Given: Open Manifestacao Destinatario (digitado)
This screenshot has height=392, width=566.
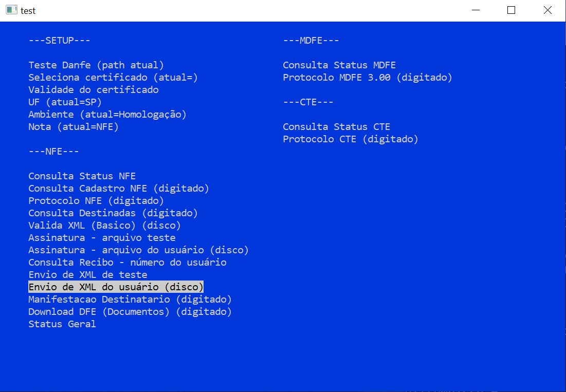Looking at the screenshot, I should click(130, 300).
